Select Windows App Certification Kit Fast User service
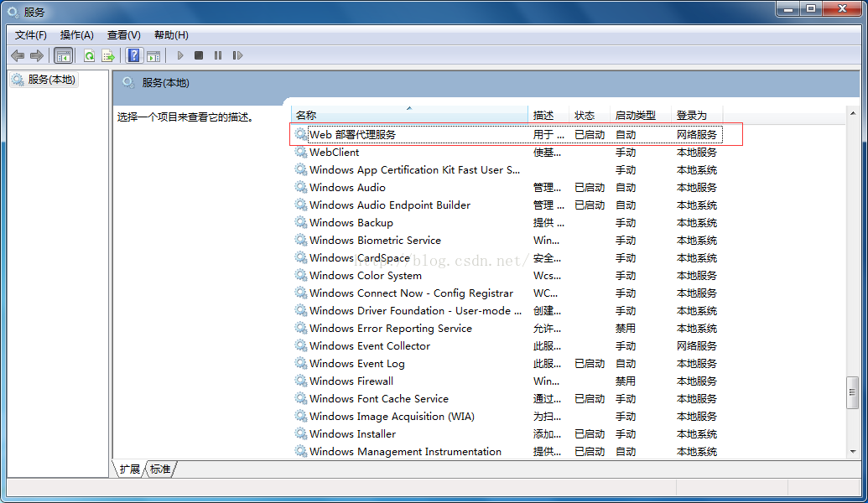The width and height of the screenshot is (868, 503). tap(414, 170)
